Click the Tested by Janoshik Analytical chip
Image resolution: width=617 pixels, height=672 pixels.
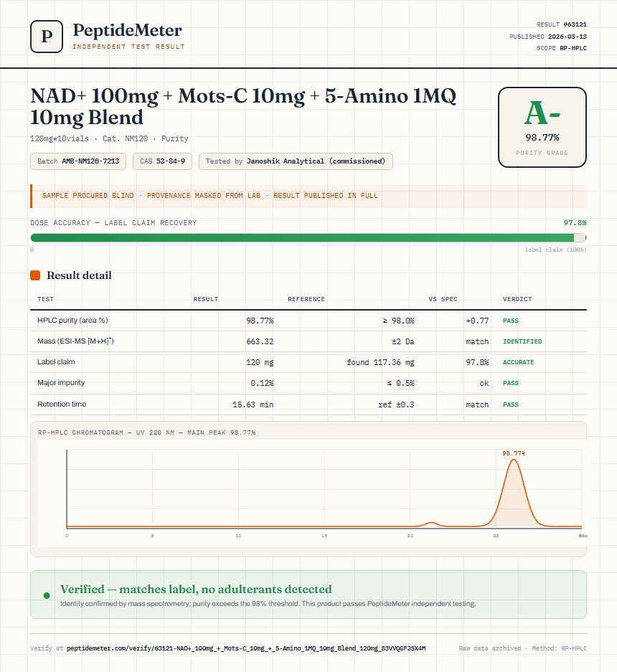coord(296,161)
